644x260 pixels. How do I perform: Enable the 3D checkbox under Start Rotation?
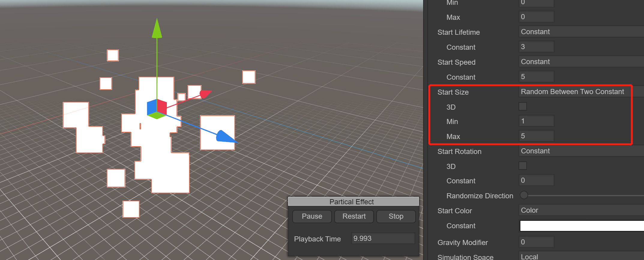point(523,166)
